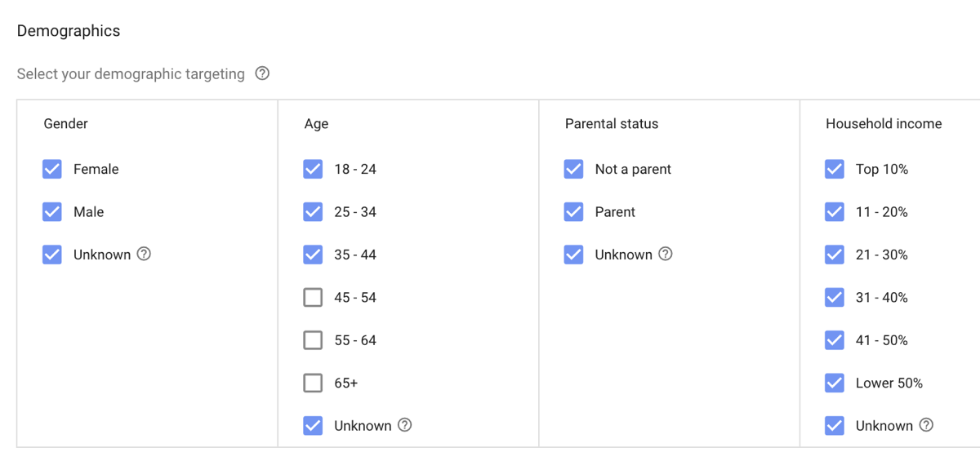The height and width of the screenshot is (452, 980).
Task: Uncheck the 11 - 20% income checkbox
Action: 835,211
